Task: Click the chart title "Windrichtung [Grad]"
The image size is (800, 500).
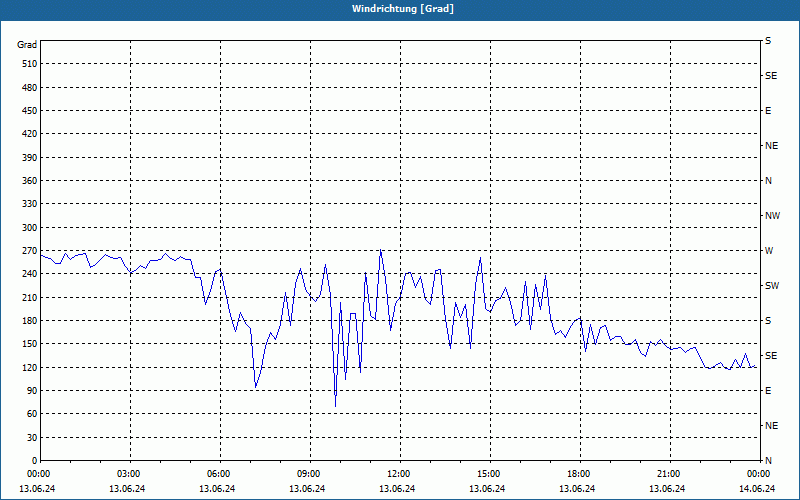Action: tap(403, 9)
